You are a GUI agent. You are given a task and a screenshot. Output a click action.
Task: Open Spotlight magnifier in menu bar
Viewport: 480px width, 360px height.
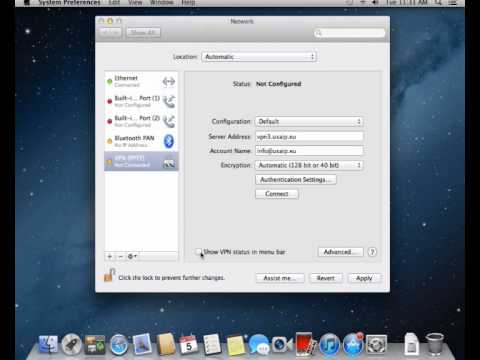(438, 3)
